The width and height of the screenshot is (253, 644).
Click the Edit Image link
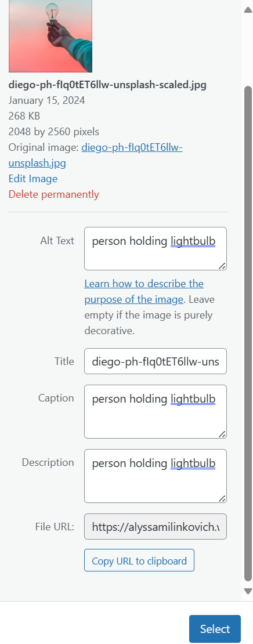(33, 179)
